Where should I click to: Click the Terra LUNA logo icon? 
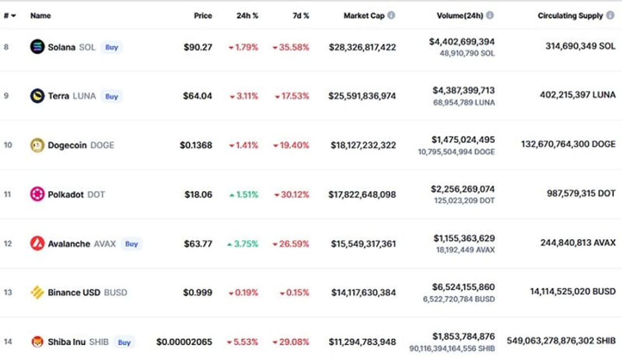(x=37, y=96)
